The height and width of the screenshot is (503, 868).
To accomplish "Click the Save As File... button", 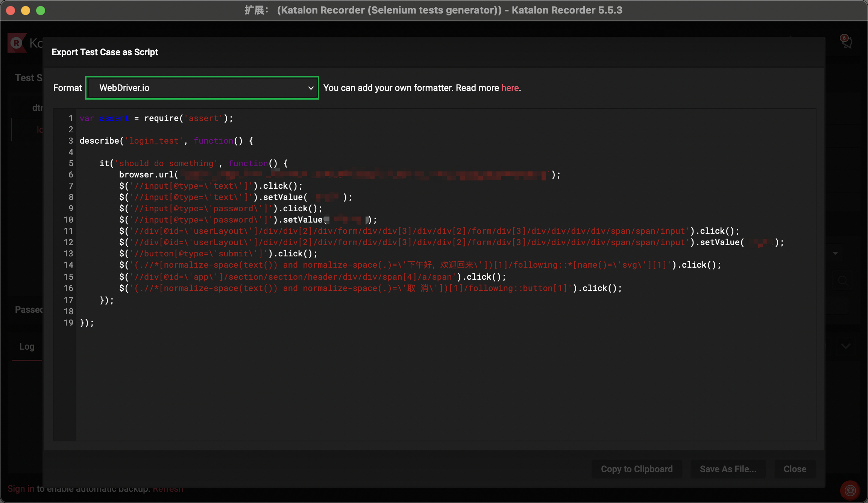I will pos(728,469).
